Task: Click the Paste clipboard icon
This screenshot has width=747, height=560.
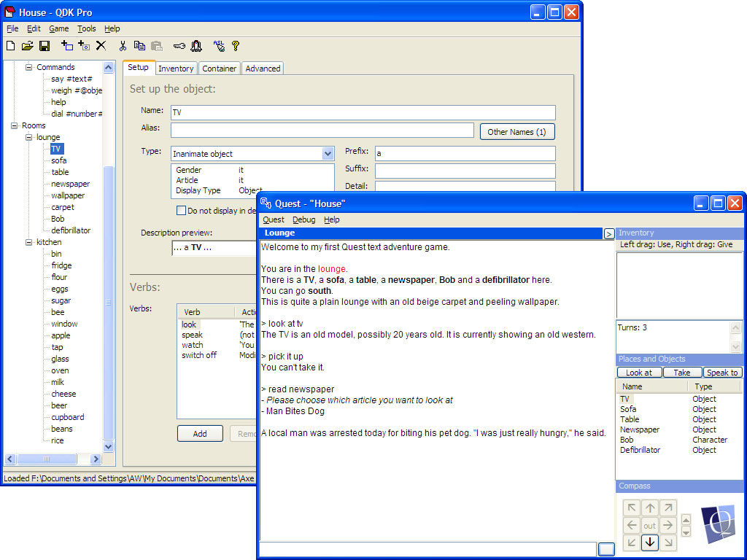Action: tap(156, 46)
